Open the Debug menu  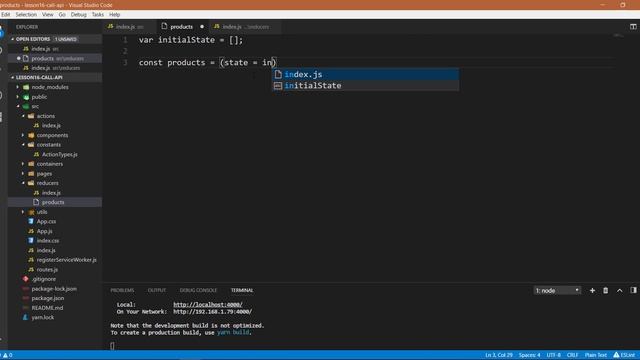coord(78,14)
